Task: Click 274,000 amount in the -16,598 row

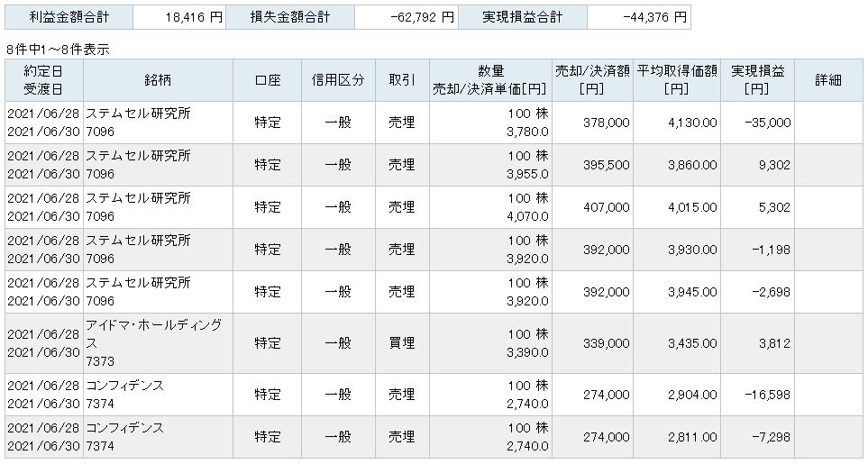Action: pyautogui.click(x=607, y=395)
